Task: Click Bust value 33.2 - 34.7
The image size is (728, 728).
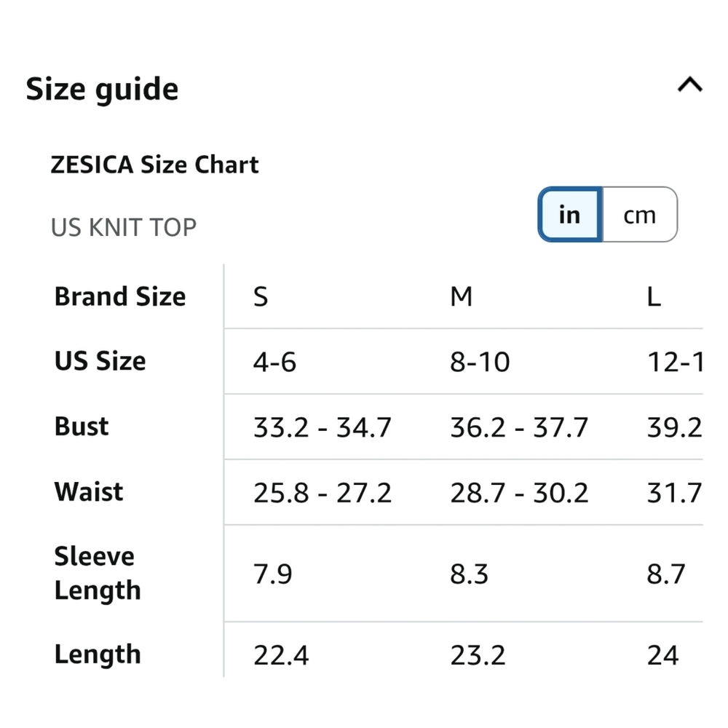Action: (323, 427)
